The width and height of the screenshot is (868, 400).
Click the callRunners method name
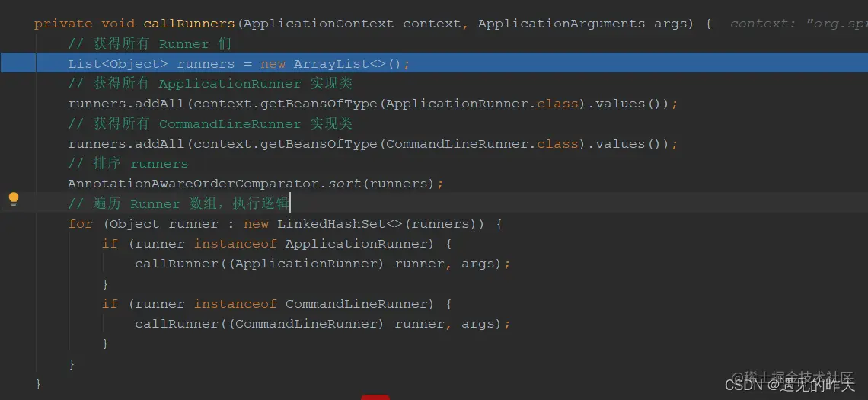click(x=190, y=24)
